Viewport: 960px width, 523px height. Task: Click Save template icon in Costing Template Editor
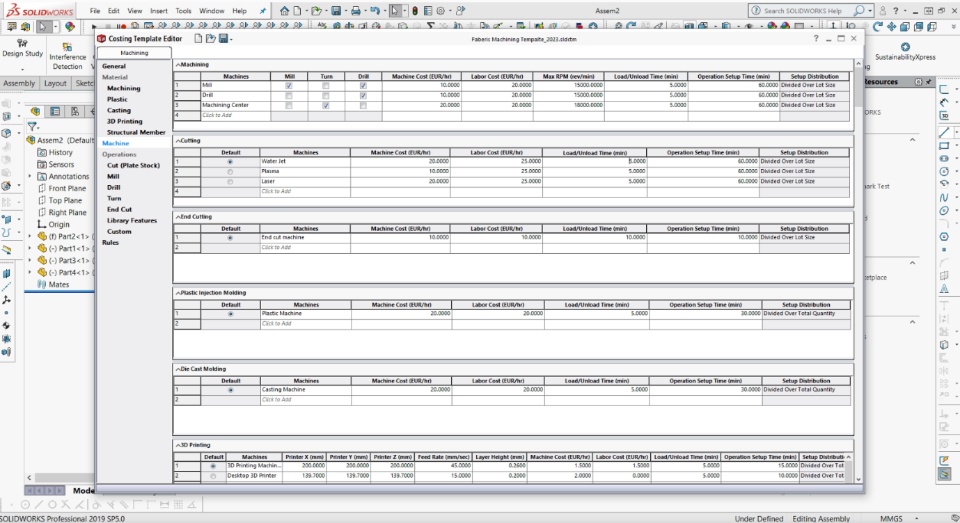click(x=223, y=38)
